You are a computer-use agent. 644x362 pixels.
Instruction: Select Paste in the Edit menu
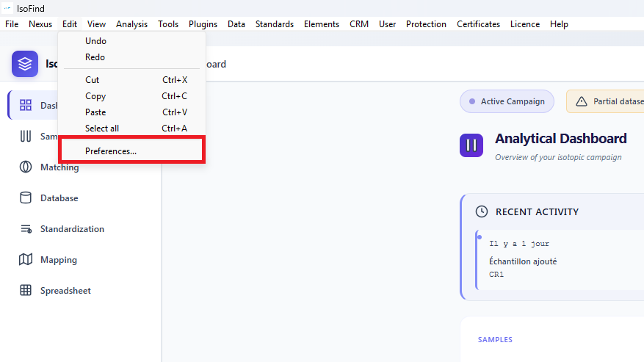point(131,112)
